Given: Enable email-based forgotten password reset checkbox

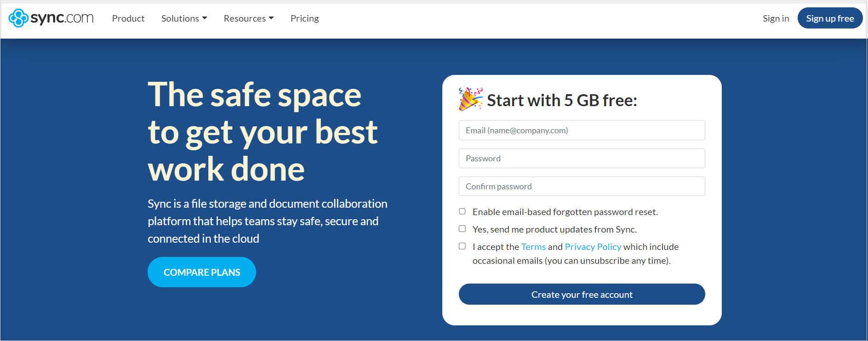Looking at the screenshot, I should 462,211.
